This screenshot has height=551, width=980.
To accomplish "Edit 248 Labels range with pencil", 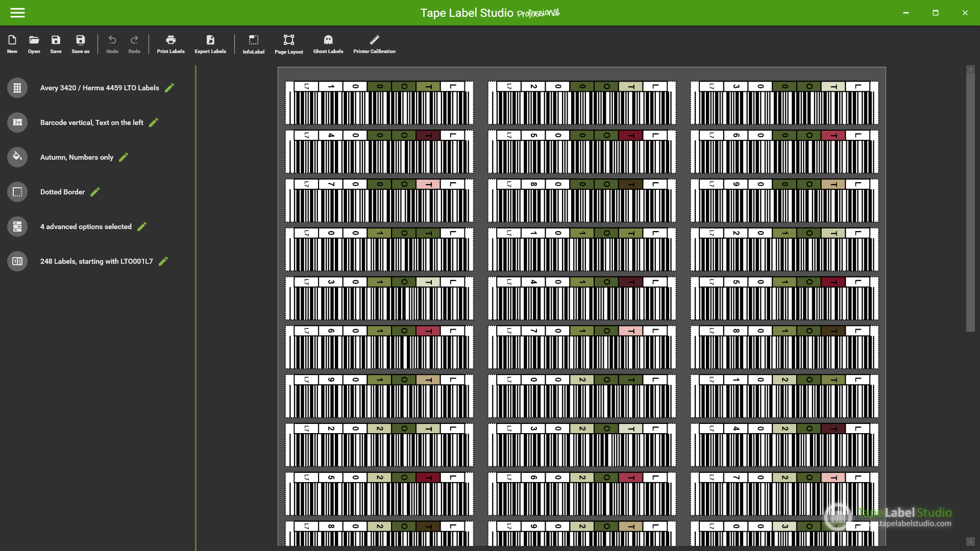I will tap(163, 261).
